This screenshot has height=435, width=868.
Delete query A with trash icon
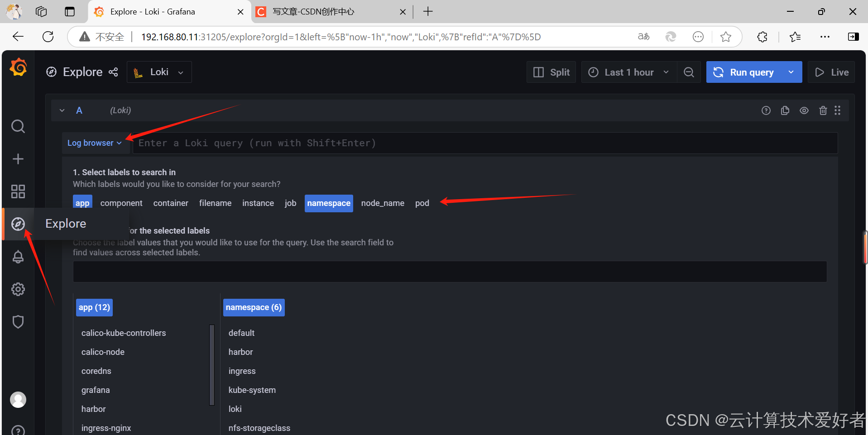tap(823, 110)
